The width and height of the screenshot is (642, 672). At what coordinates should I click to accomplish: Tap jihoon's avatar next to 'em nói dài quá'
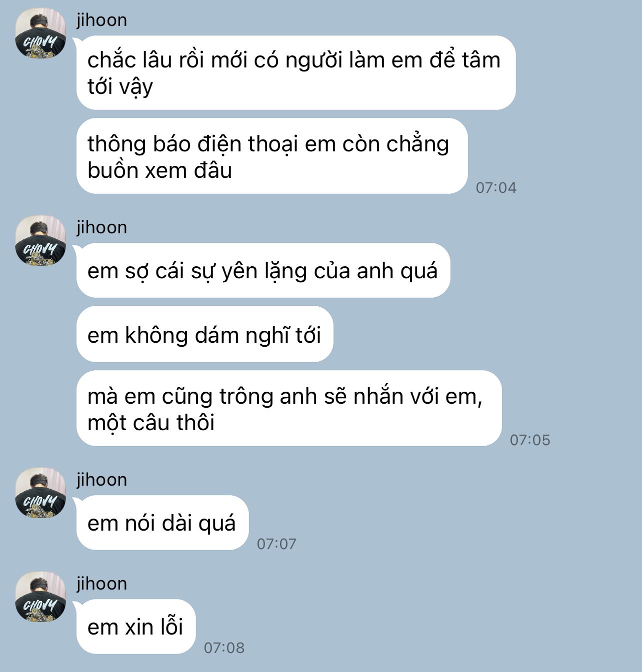coord(40,493)
